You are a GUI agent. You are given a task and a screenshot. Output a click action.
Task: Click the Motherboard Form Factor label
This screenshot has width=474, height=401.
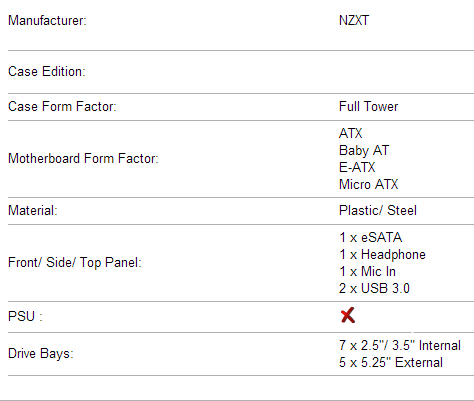(x=83, y=158)
